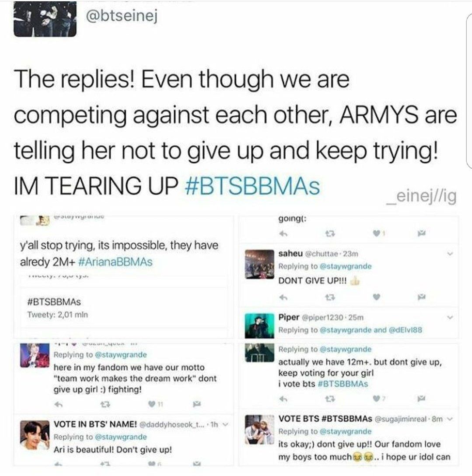
Task: Open dropdown chevron on saheu's tweet
Action: [450, 254]
